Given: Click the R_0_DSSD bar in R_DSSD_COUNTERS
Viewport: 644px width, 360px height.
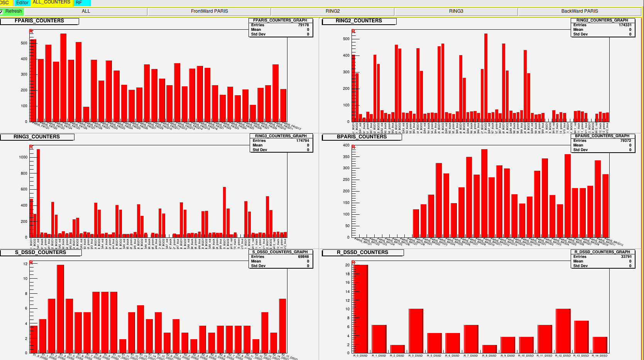Looking at the screenshot, I should (360, 308).
